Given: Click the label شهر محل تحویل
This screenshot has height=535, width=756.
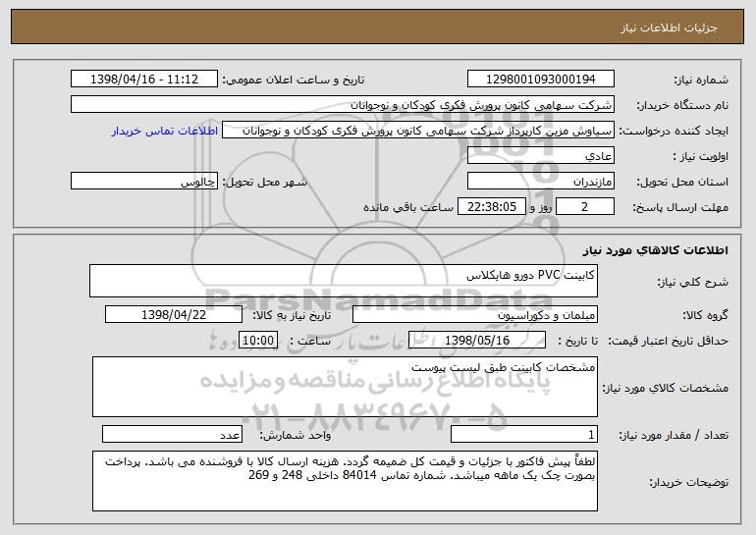Looking at the screenshot, I should [265, 182].
